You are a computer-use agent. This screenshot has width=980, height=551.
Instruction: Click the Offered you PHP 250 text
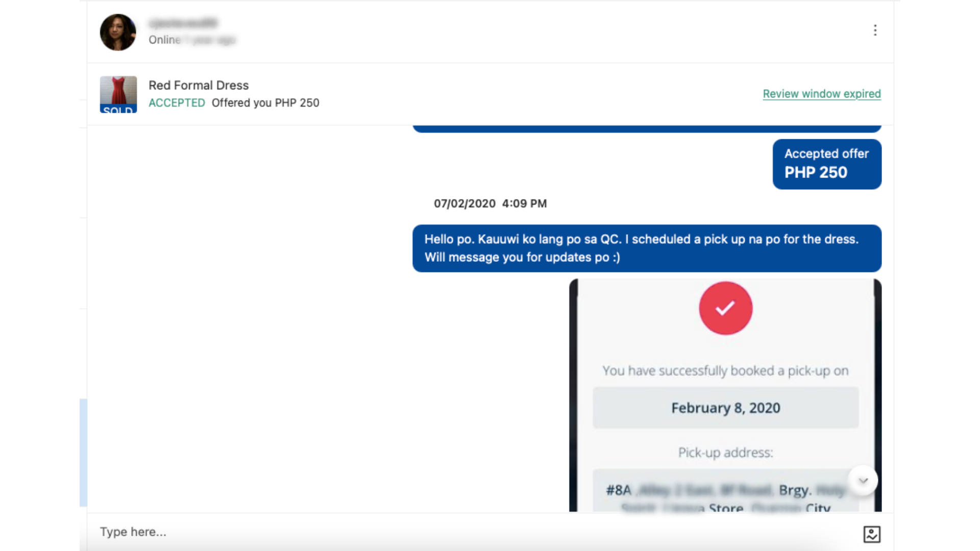tap(265, 103)
